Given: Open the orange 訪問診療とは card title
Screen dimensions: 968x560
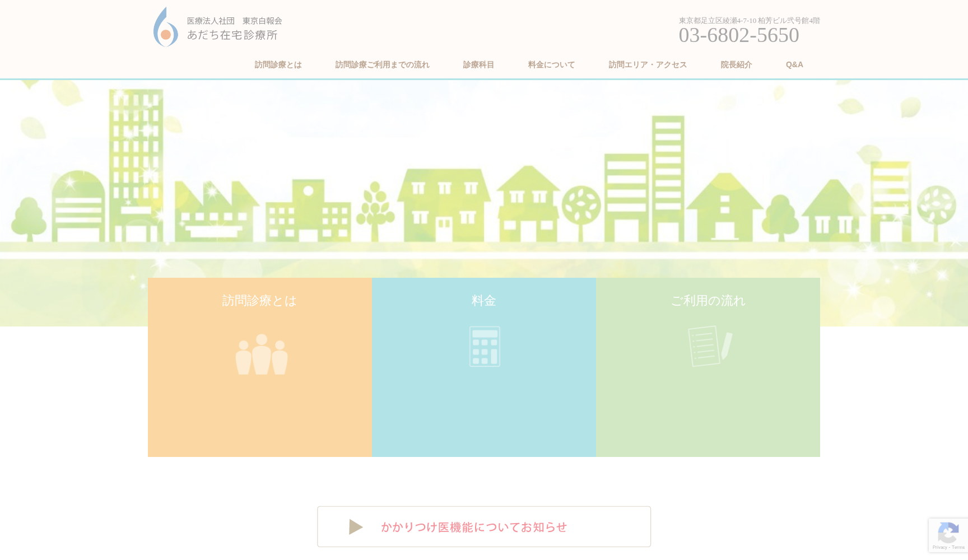Looking at the screenshot, I should [x=259, y=301].
